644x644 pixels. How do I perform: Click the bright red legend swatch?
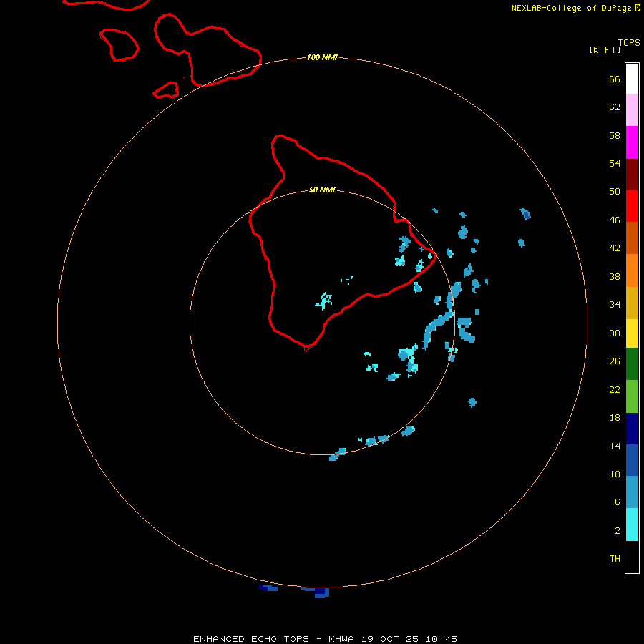tap(632, 206)
